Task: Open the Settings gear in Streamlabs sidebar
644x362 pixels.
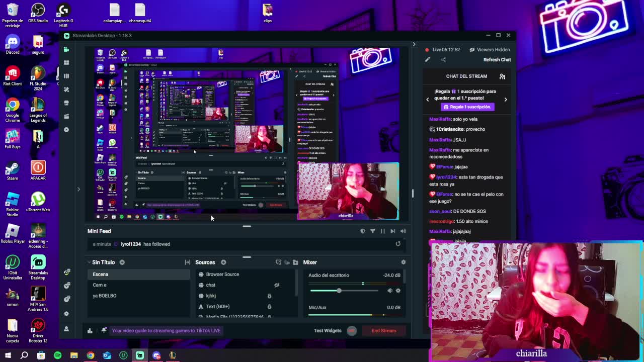Action: 66,313
